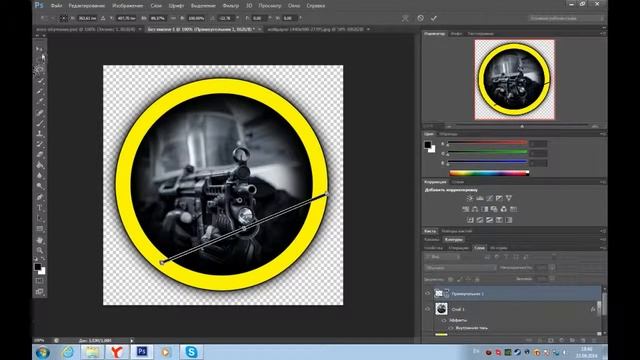Screen dimensions: 640x360
Task: Hide the Слой 1 layer
Action: tap(427, 309)
